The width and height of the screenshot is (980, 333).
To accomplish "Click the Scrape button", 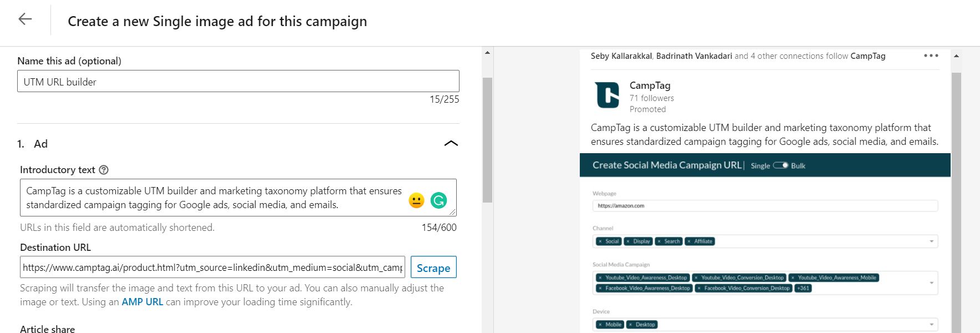I will click(433, 267).
